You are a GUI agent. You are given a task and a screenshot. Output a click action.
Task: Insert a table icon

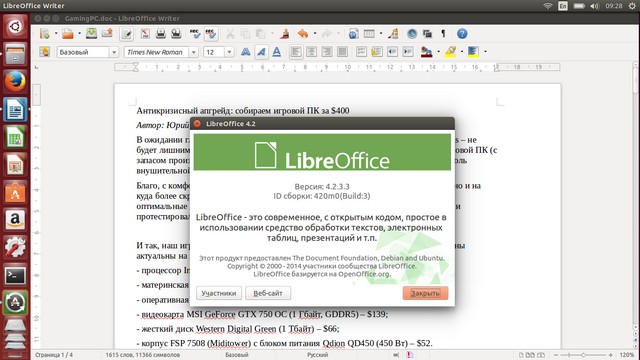click(369, 34)
